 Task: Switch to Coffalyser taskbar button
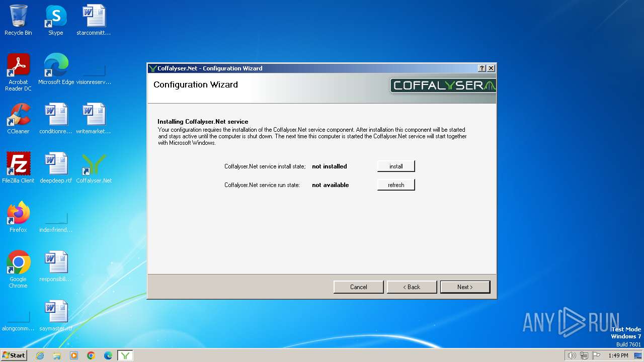tap(125, 355)
